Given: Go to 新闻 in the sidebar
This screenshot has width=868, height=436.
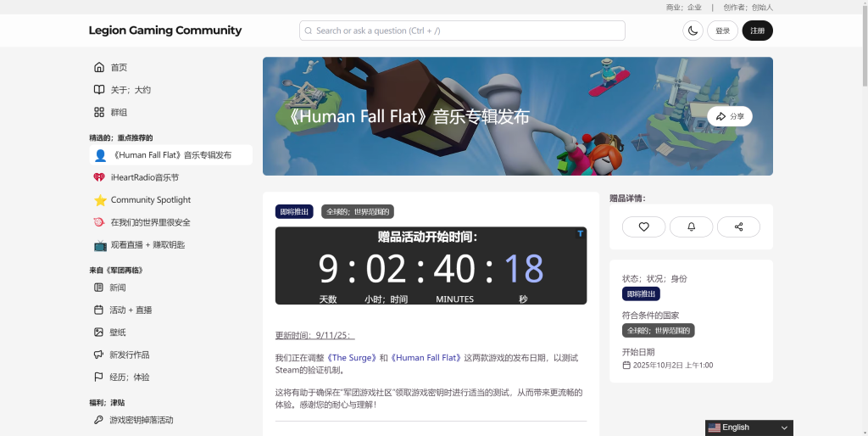Looking at the screenshot, I should coord(117,288).
